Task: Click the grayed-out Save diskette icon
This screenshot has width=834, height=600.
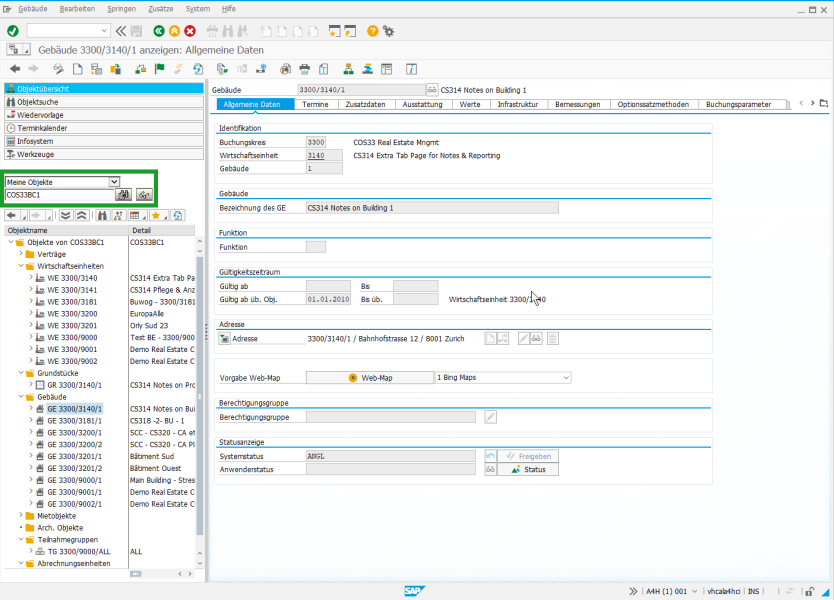Action: click(x=137, y=31)
